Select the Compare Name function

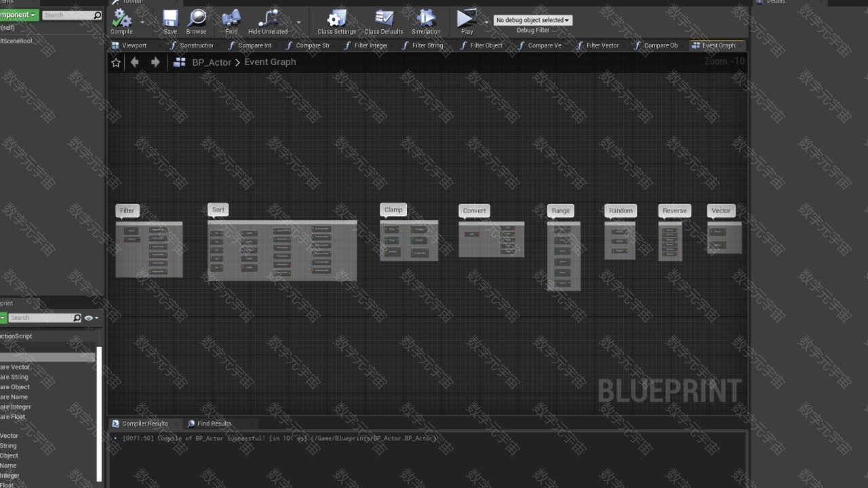pos(14,397)
